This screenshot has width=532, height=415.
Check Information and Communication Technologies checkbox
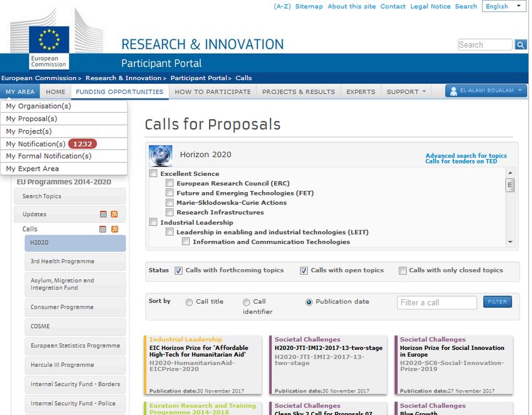pos(186,242)
